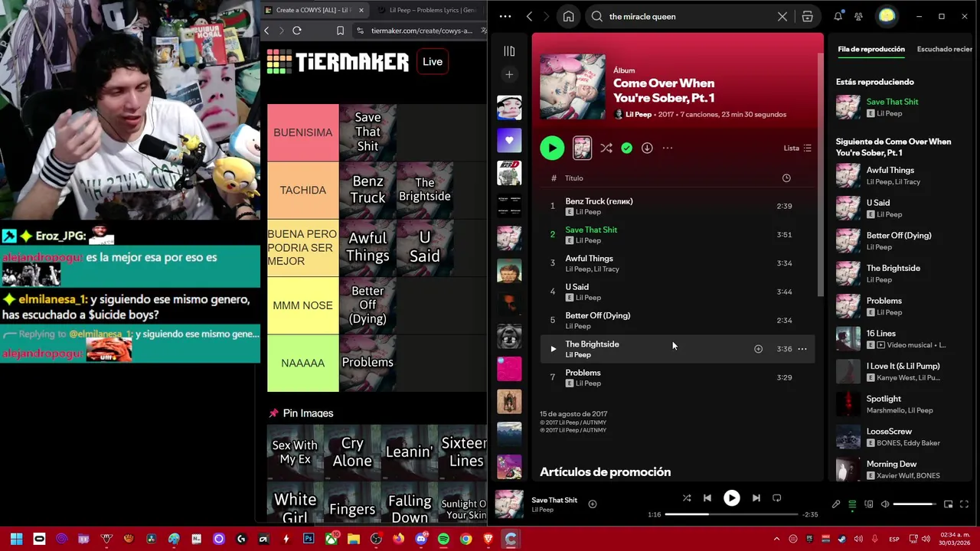Select Create a COWYS tier browser tab
980x551 pixels.
tap(314, 10)
